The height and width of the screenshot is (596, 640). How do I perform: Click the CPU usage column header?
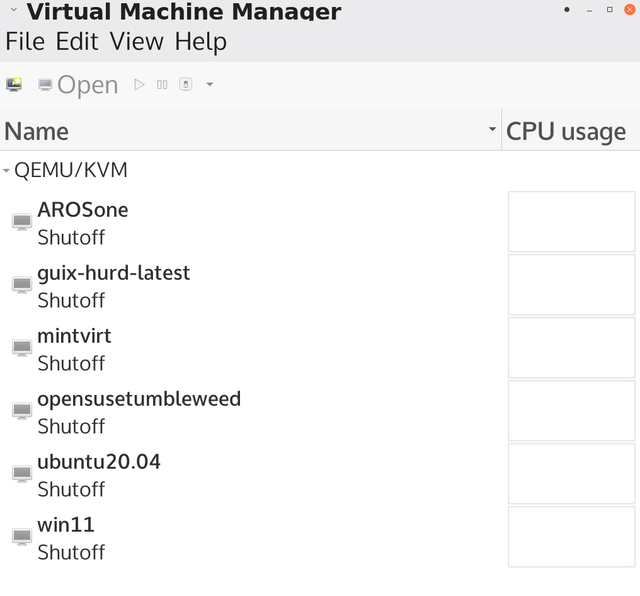[571, 131]
